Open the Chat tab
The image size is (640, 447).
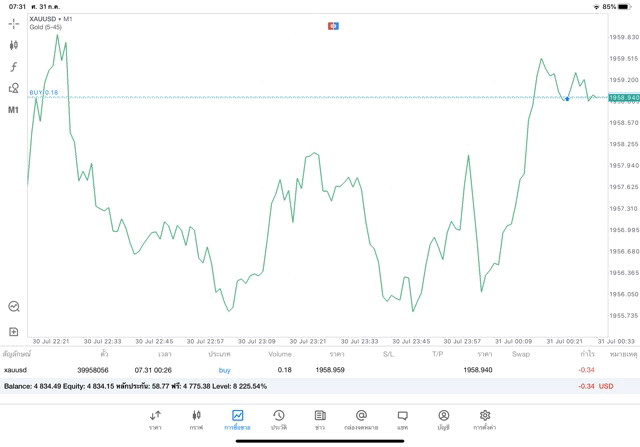pos(402,419)
